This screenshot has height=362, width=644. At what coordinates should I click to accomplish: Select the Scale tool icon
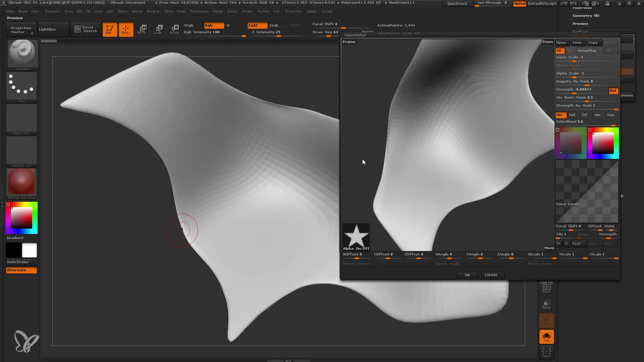(x=158, y=29)
